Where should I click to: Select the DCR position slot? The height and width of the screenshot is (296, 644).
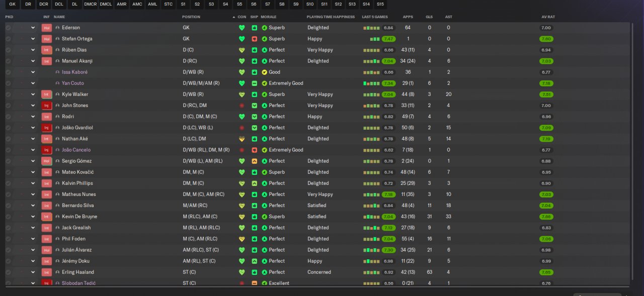(44, 4)
